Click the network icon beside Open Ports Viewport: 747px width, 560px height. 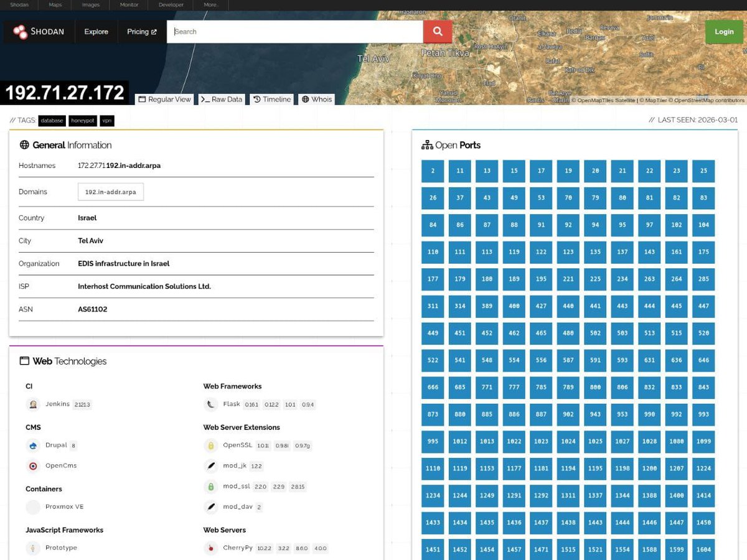(x=427, y=145)
